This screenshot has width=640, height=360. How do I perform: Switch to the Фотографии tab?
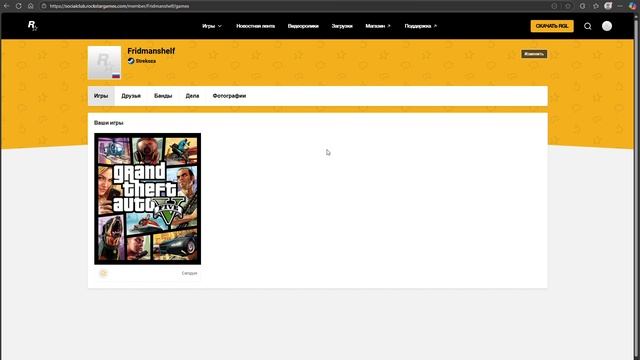tap(229, 96)
